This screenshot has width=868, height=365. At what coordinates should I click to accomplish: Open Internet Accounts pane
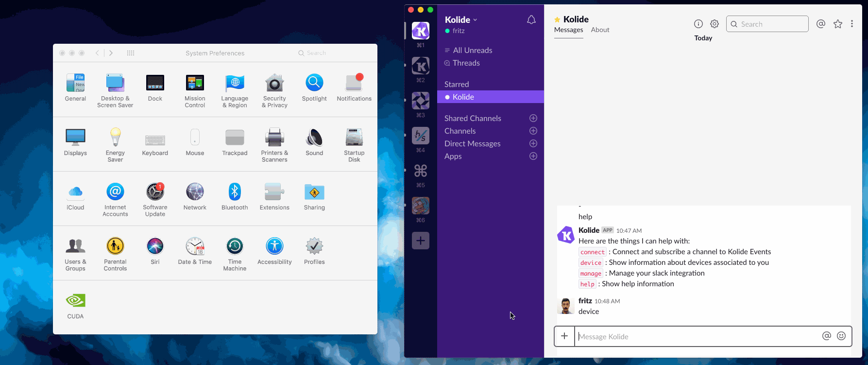point(115,199)
